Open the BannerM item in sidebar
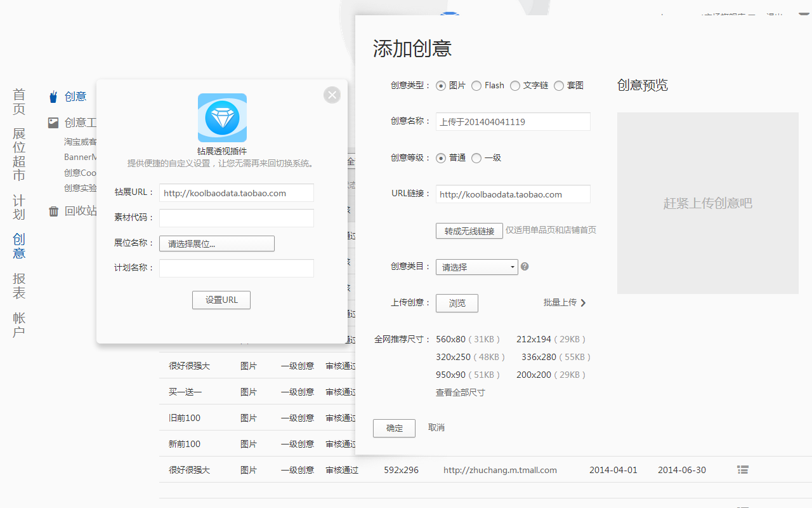The image size is (812, 508). point(81,157)
